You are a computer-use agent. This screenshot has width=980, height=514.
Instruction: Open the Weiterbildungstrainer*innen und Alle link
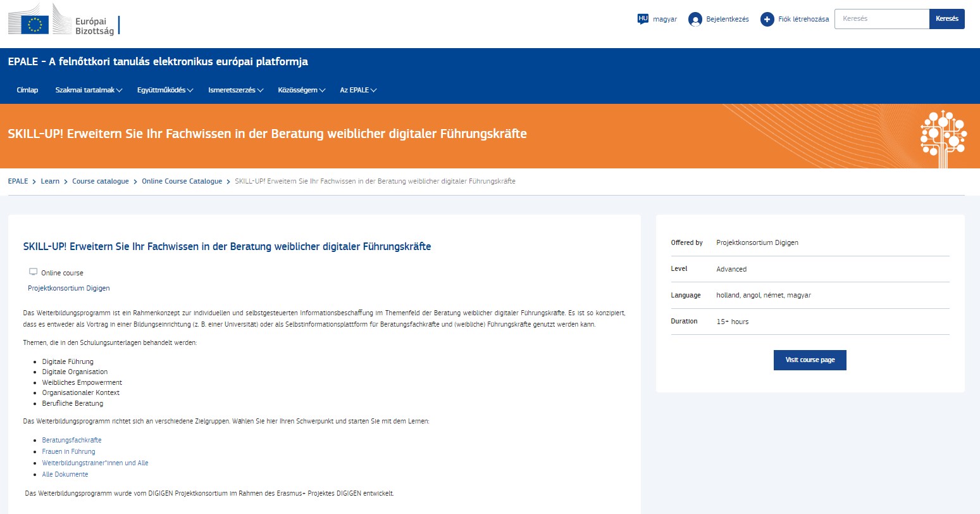click(x=95, y=463)
